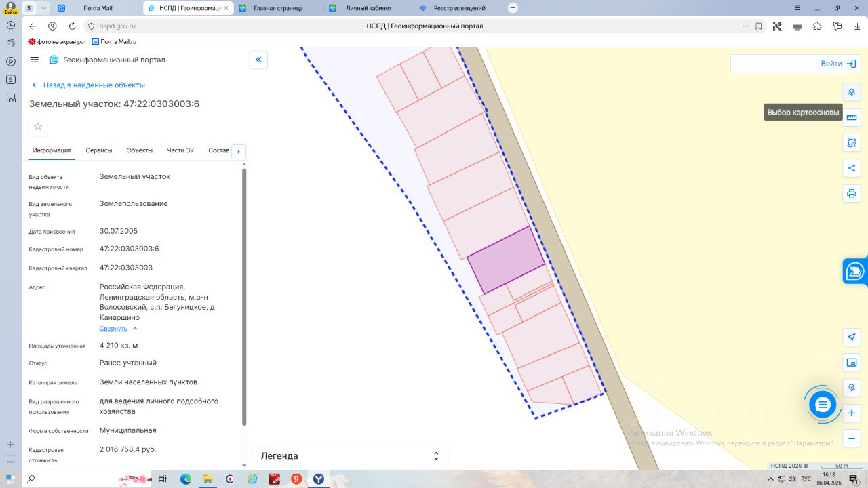The image size is (868, 488).
Task: Click cadastral number 47:22:0303003:6 value
Action: 130,249
